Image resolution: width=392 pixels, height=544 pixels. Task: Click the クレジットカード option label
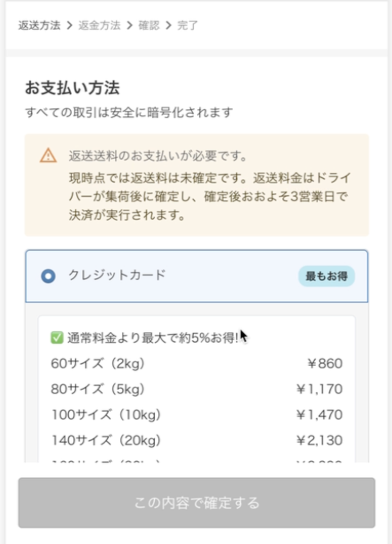click(117, 275)
